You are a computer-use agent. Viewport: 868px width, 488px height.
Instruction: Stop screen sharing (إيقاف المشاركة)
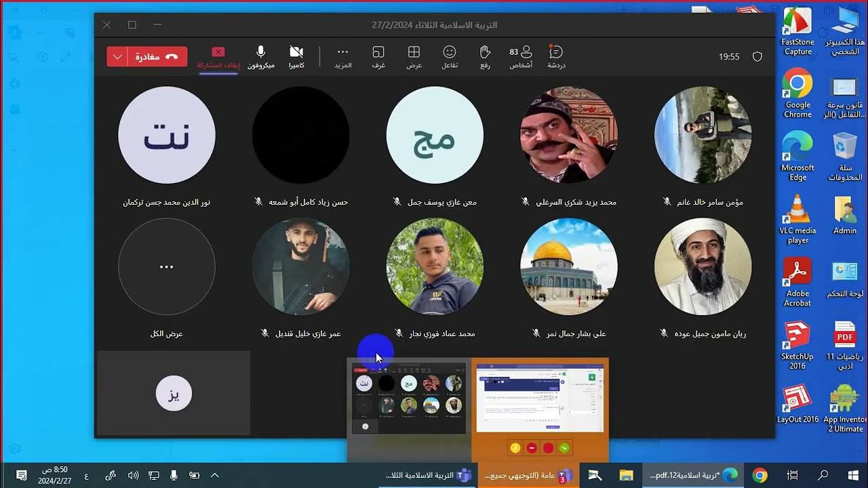(x=218, y=57)
